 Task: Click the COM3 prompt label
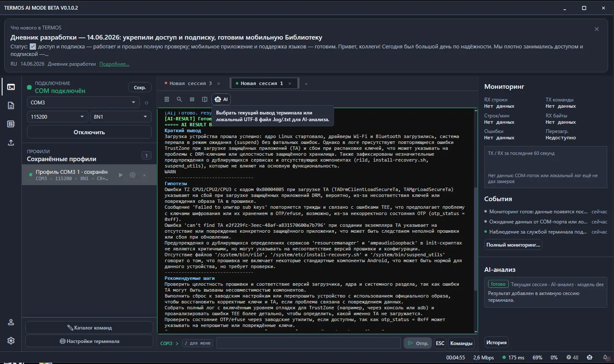click(166, 343)
